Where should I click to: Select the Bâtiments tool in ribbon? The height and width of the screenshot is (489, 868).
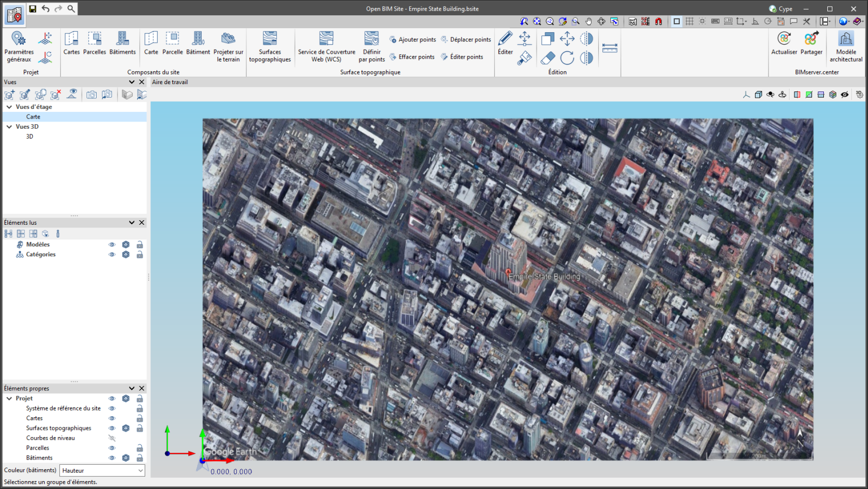coord(122,43)
